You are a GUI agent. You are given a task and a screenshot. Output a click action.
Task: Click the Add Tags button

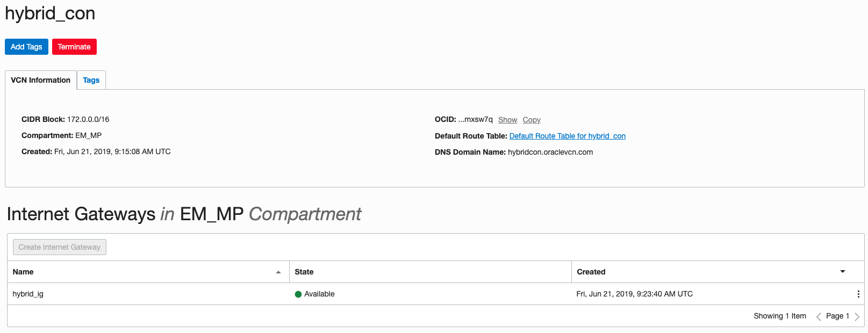click(26, 47)
